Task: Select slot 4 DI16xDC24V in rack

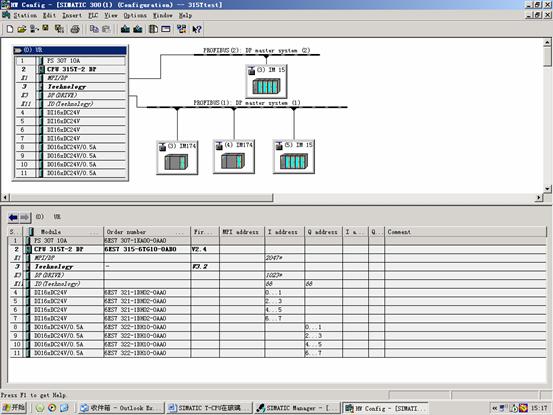Action: (x=70, y=112)
